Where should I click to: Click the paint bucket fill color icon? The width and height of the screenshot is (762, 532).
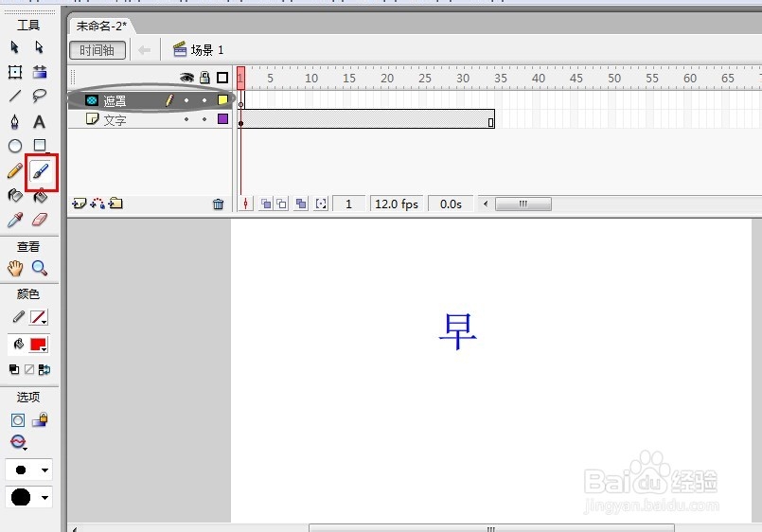coord(19,344)
